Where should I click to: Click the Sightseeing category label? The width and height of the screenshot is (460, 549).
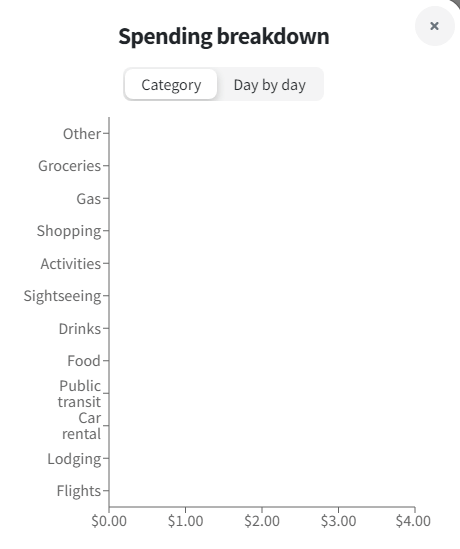[62, 296]
